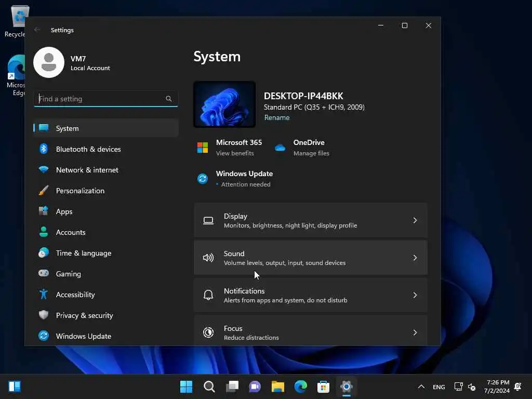The width and height of the screenshot is (532, 399).
Task: Click the Apps icon in the sidebar
Action: point(44,211)
